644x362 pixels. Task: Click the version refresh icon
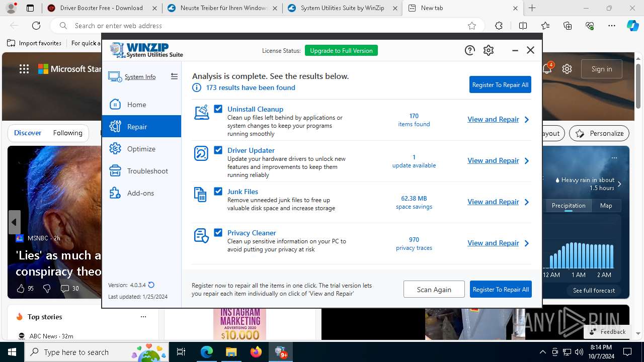(x=151, y=285)
